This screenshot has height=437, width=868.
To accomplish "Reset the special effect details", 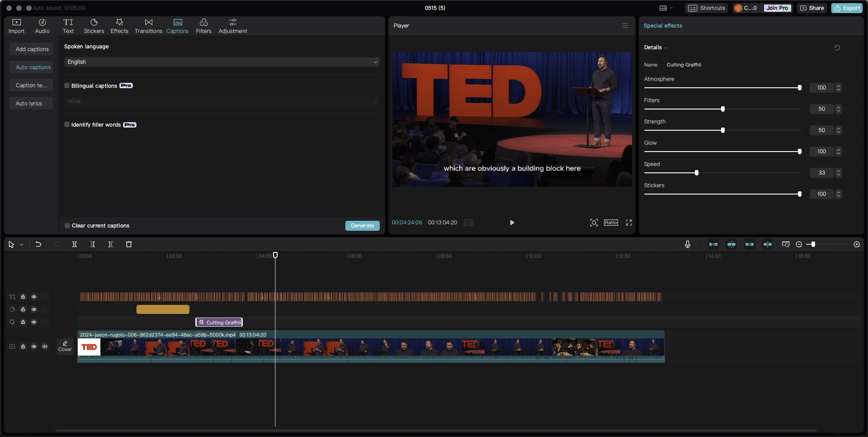I will point(837,47).
